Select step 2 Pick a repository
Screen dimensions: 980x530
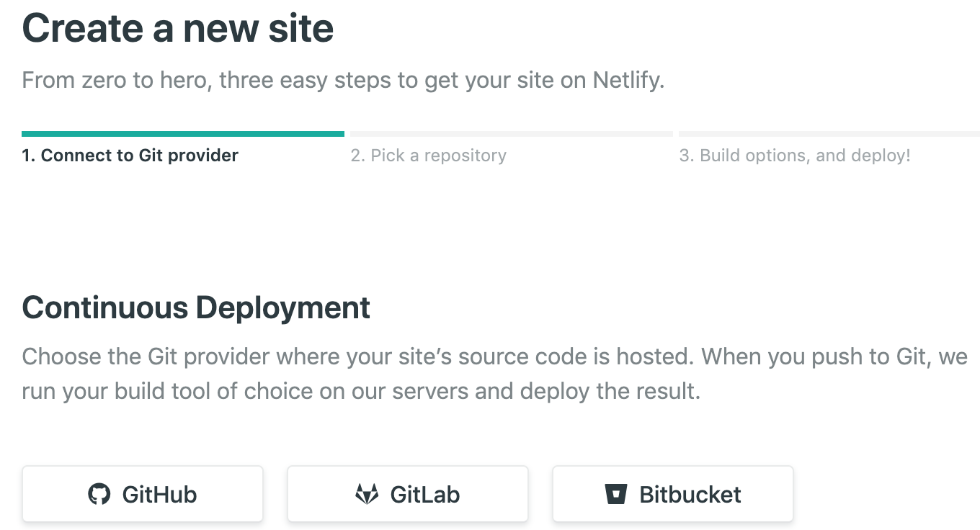click(x=429, y=156)
